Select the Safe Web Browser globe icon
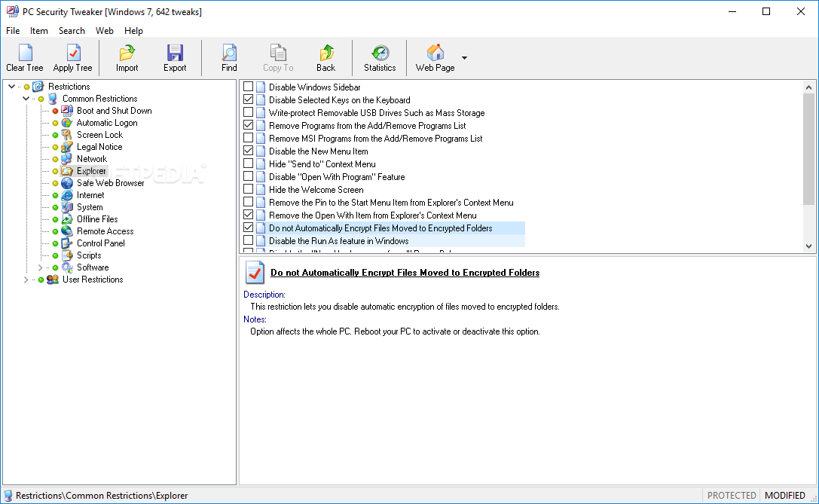Screen dimensions: 819x504 tap(67, 183)
